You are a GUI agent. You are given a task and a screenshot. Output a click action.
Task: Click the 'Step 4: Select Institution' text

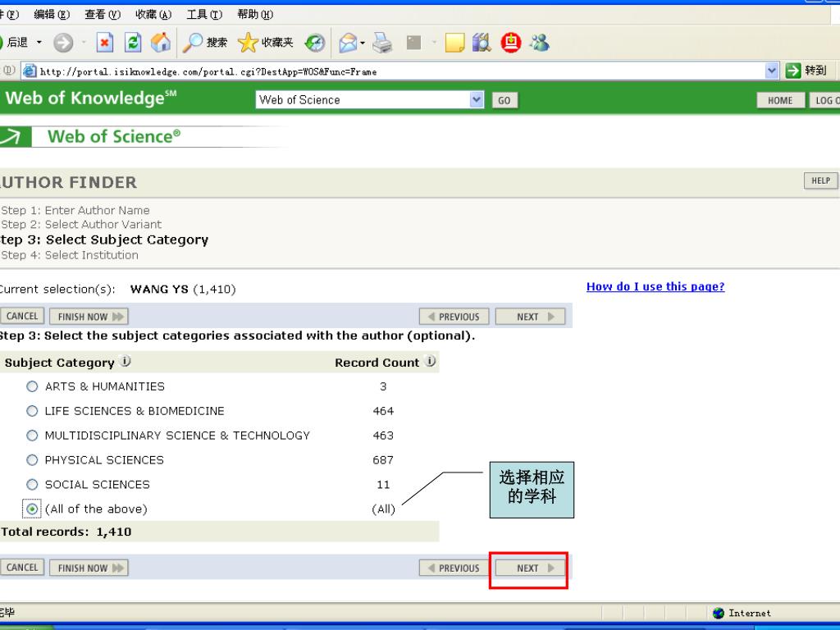[x=69, y=255]
